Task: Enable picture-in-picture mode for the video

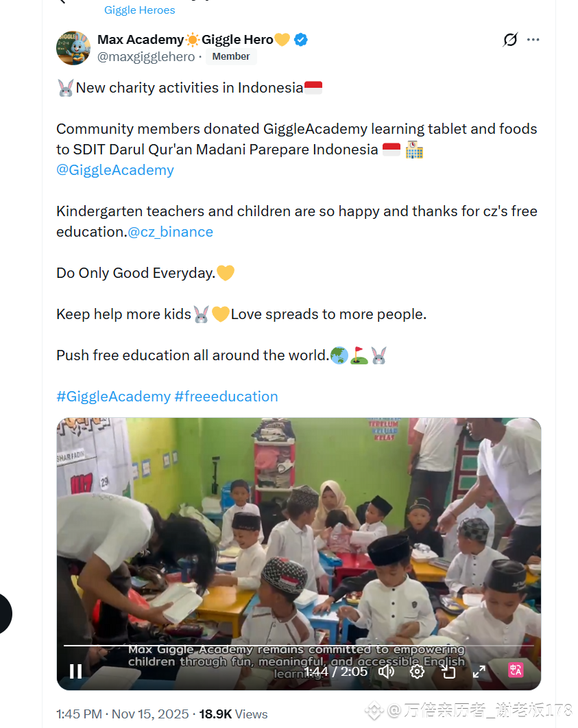Action: point(448,671)
